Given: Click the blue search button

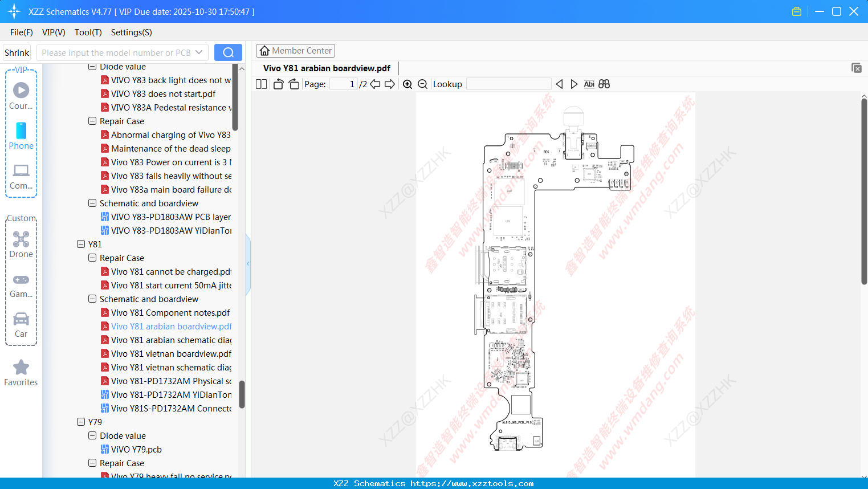Looking at the screenshot, I should (x=228, y=52).
